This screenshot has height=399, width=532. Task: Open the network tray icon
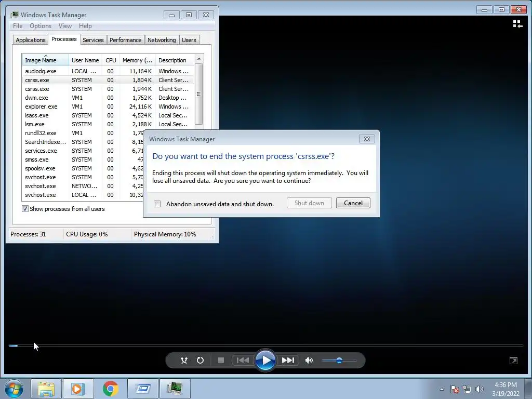click(x=467, y=389)
